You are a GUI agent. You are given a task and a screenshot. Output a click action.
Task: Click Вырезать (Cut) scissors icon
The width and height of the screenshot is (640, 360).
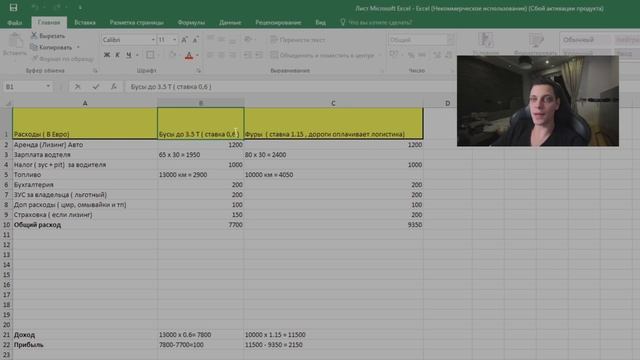tap(34, 36)
